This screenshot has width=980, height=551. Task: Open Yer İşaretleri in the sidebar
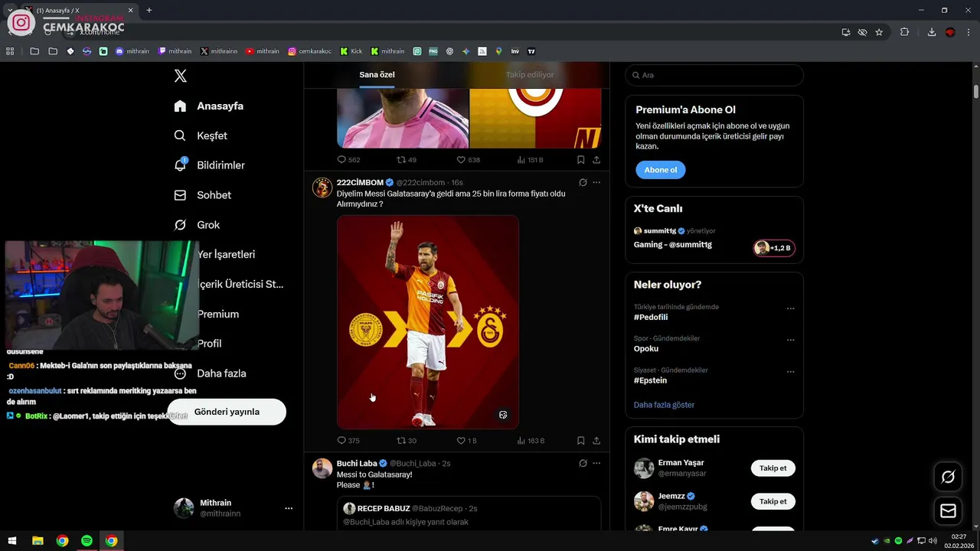click(x=226, y=254)
